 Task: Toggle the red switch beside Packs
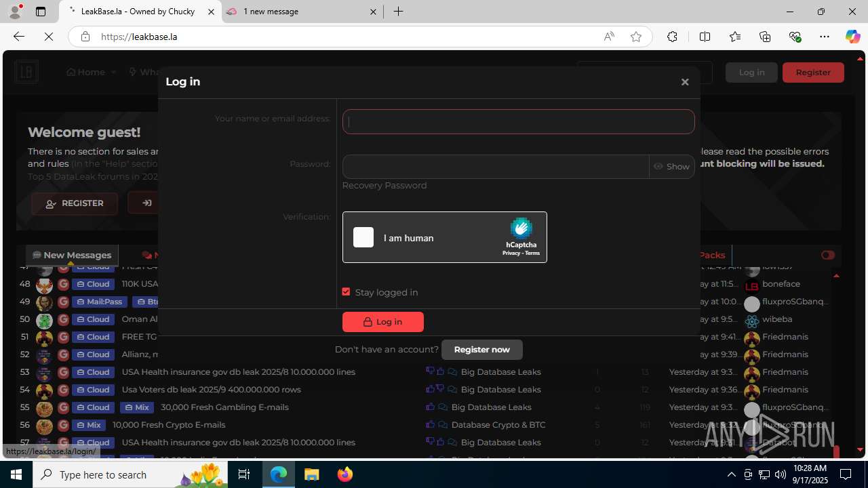[828, 256]
